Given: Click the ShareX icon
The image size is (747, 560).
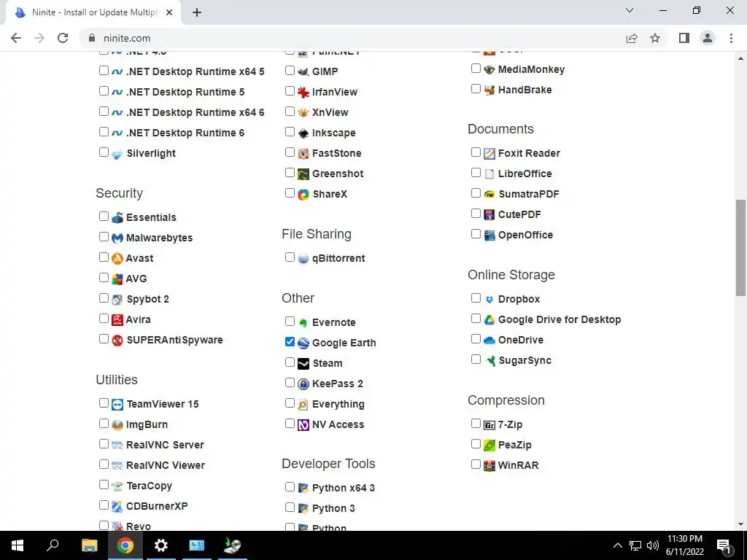Looking at the screenshot, I should [x=303, y=194].
